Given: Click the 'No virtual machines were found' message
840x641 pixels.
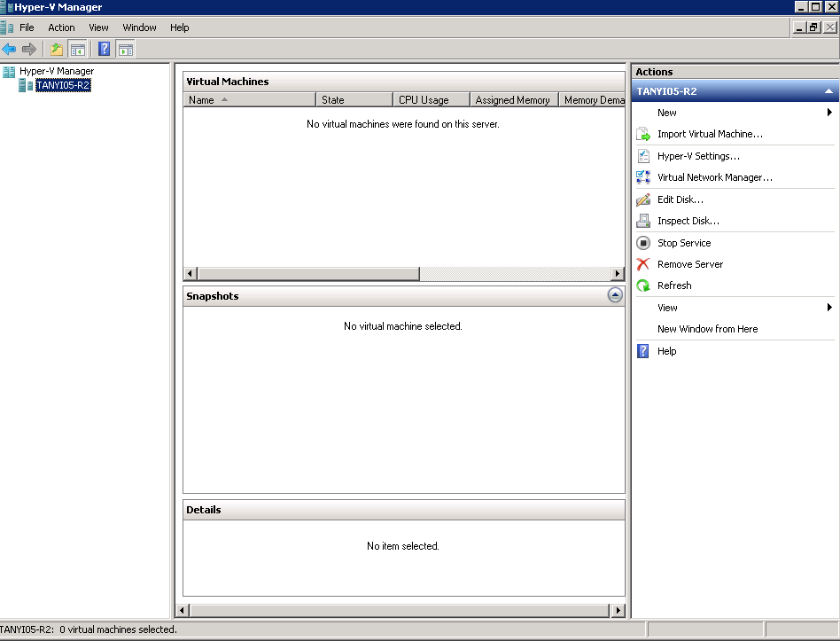Looking at the screenshot, I should (x=403, y=124).
